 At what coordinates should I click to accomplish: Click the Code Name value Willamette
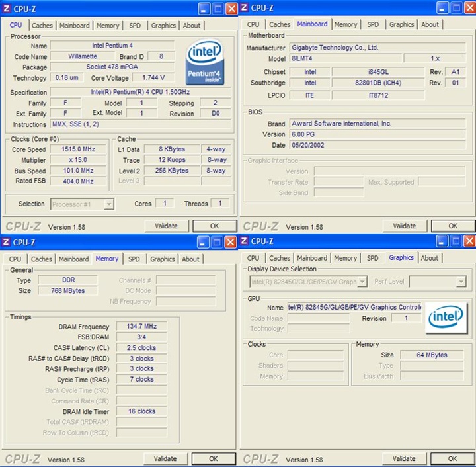(x=83, y=56)
